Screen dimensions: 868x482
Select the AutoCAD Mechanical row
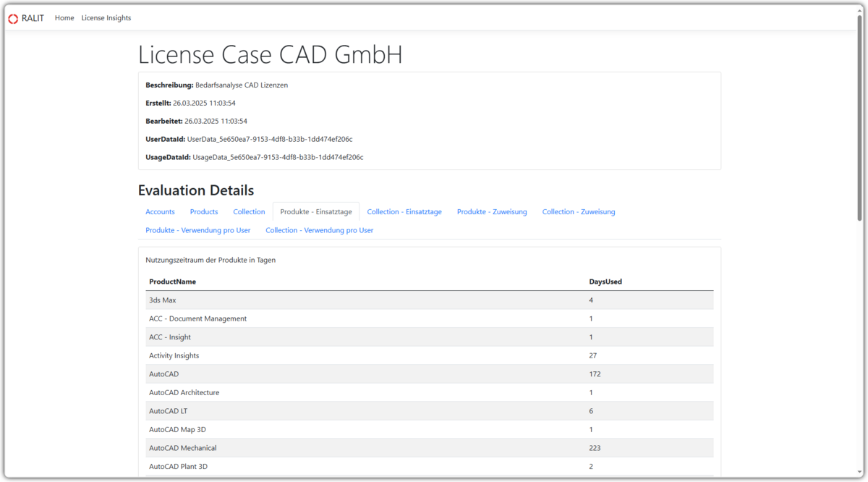[x=430, y=448]
